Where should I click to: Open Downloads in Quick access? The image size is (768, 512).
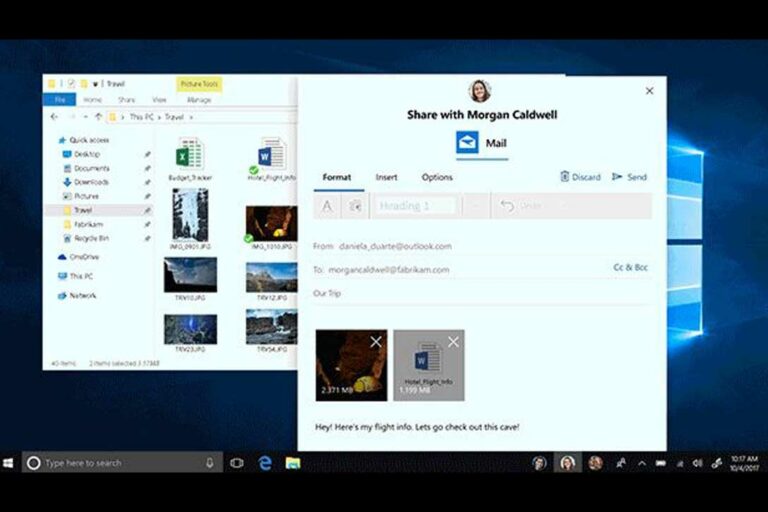(86, 182)
